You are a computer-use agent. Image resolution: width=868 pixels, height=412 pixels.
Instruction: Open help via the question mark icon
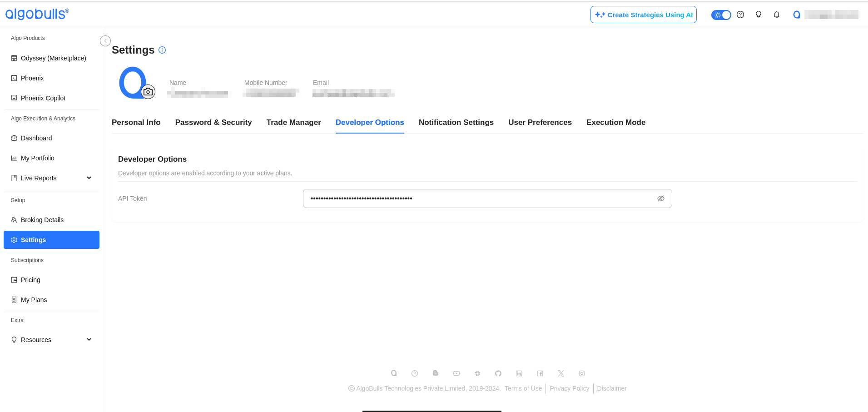(x=740, y=15)
